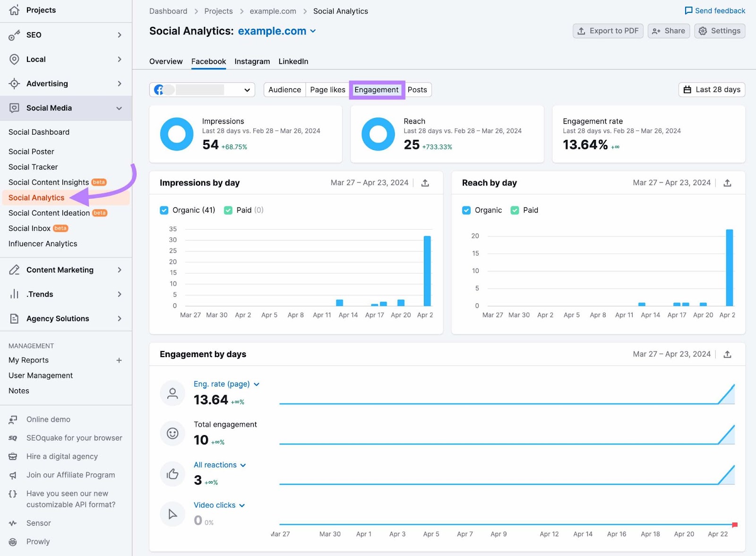
Task: Select the Audience sub-tab
Action: click(x=284, y=90)
